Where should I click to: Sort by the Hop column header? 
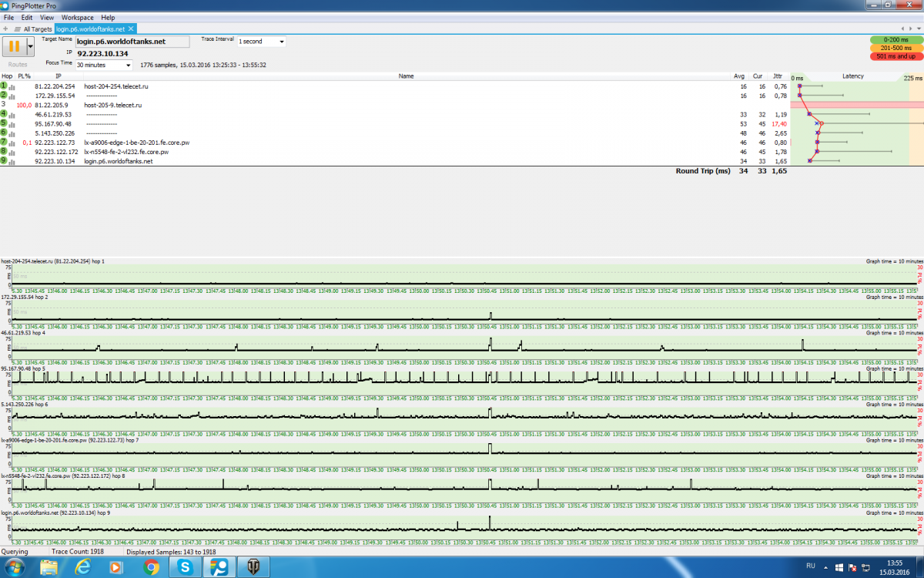coord(7,76)
